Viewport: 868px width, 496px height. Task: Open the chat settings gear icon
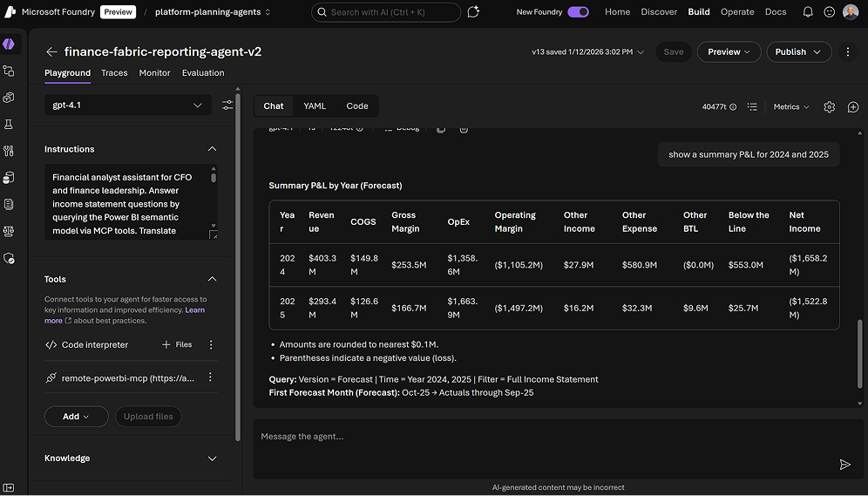[x=830, y=107]
